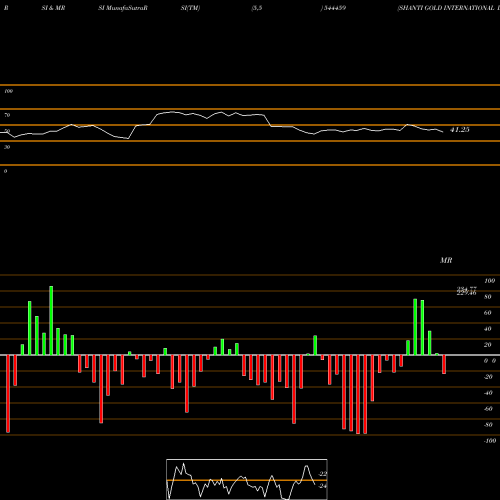
Task: Click the tallest green bar in the MR histogram
Action: pos(51,321)
